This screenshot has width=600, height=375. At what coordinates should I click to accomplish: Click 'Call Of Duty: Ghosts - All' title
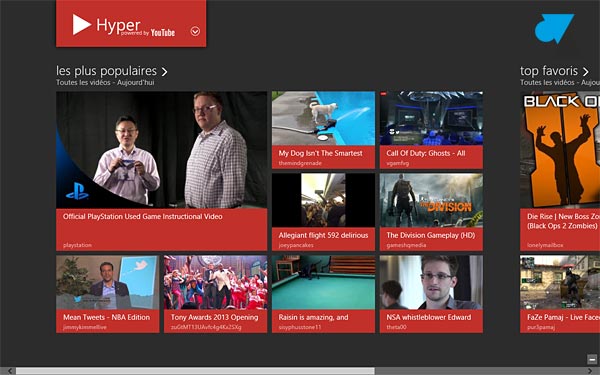[x=426, y=153]
